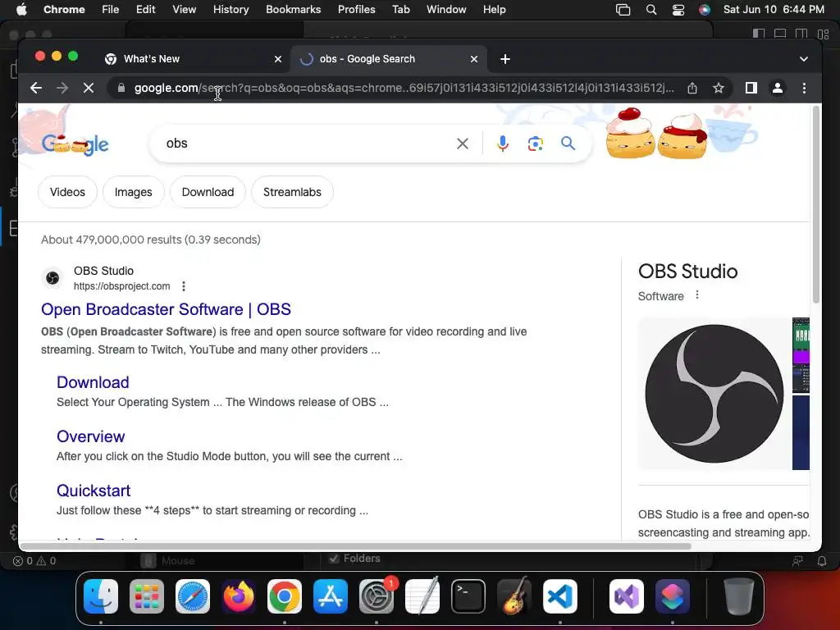840x630 pixels.
Task: Open the File menu
Action: point(111,10)
